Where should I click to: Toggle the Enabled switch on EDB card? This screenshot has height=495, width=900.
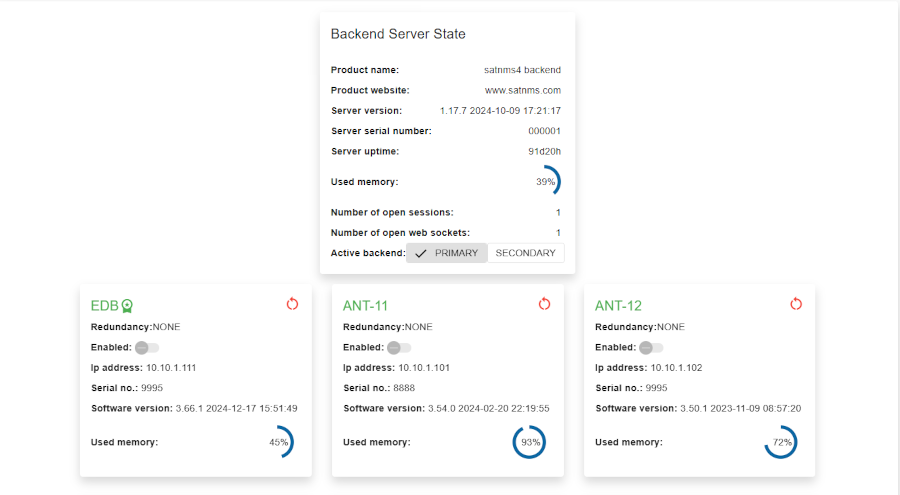click(x=147, y=347)
